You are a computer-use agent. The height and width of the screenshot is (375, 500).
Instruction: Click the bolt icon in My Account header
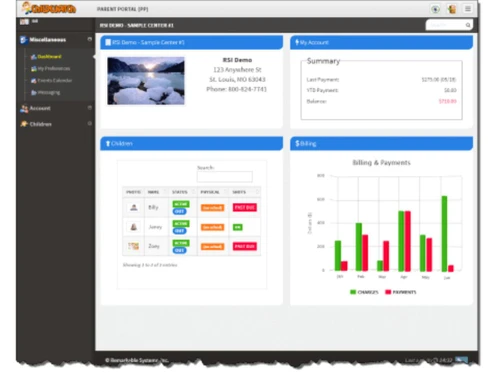297,42
